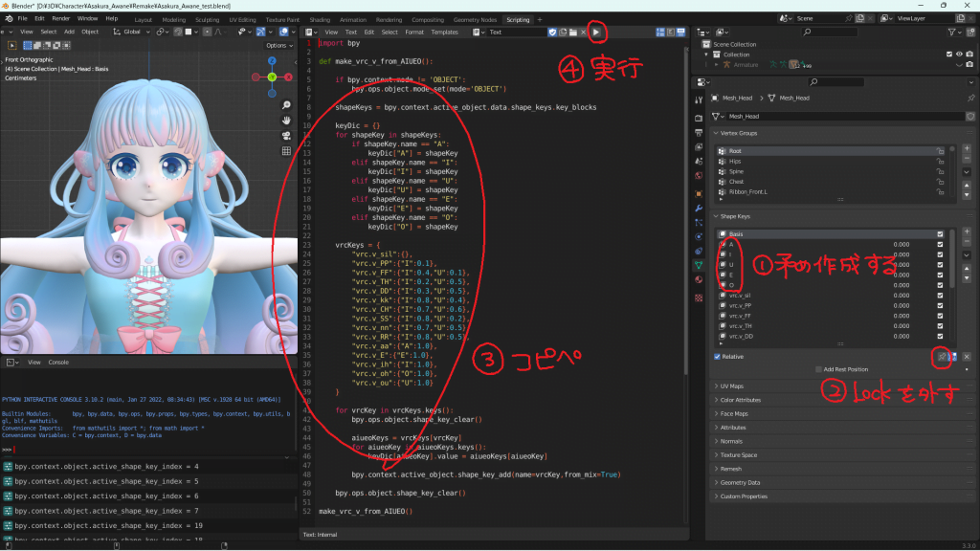Open the Templates menu in text editor
980x551 pixels.
pos(444,32)
